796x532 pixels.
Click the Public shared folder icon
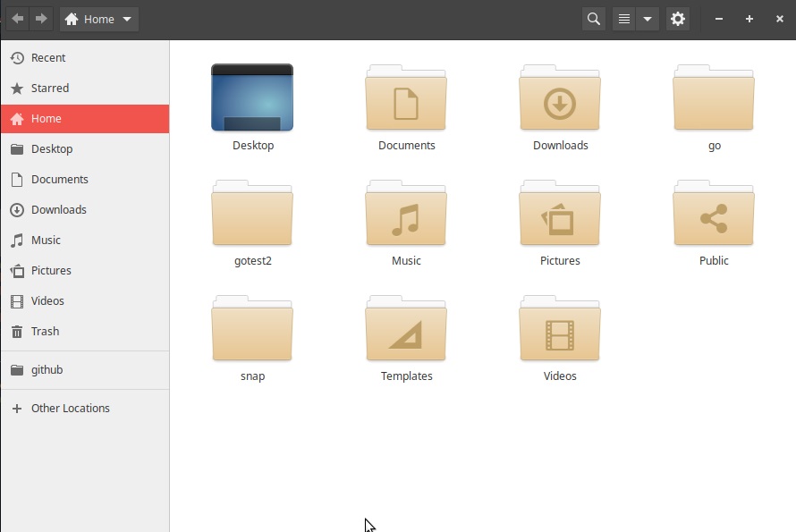(714, 213)
